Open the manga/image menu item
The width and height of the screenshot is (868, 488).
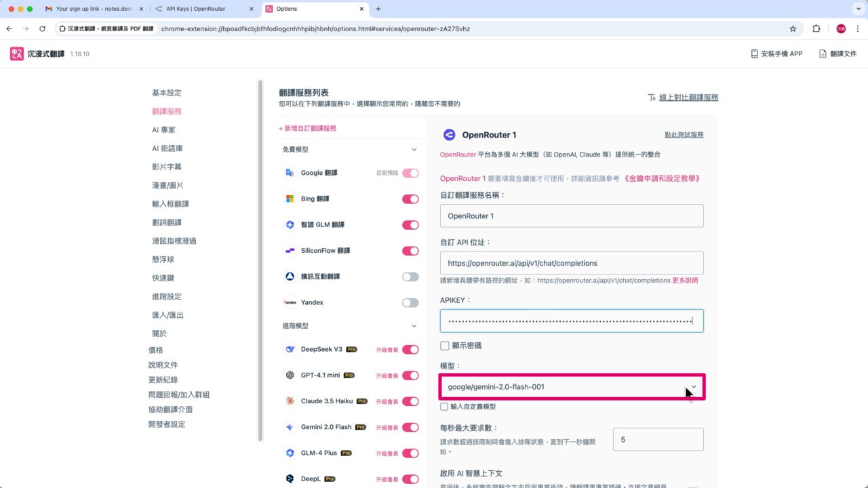click(x=167, y=186)
